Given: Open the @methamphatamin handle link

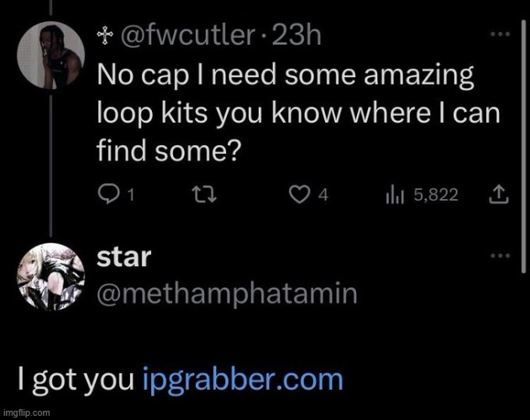Looking at the screenshot, I should pos(228,293).
